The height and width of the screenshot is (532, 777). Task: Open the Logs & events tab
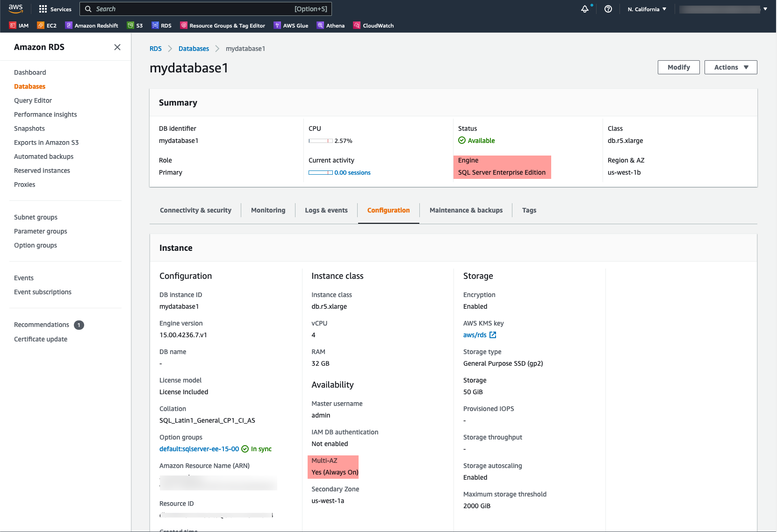326,210
